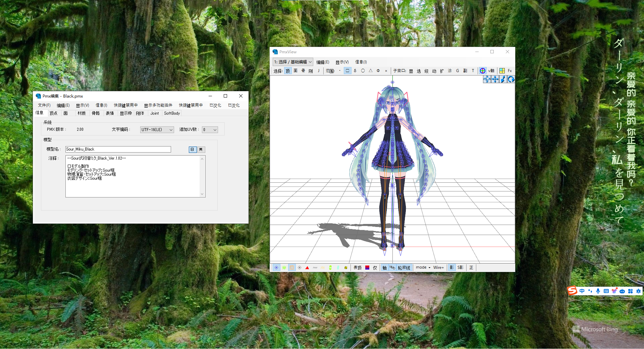
Task: Toggle the red triangle display icon
Action: pyautogui.click(x=307, y=268)
